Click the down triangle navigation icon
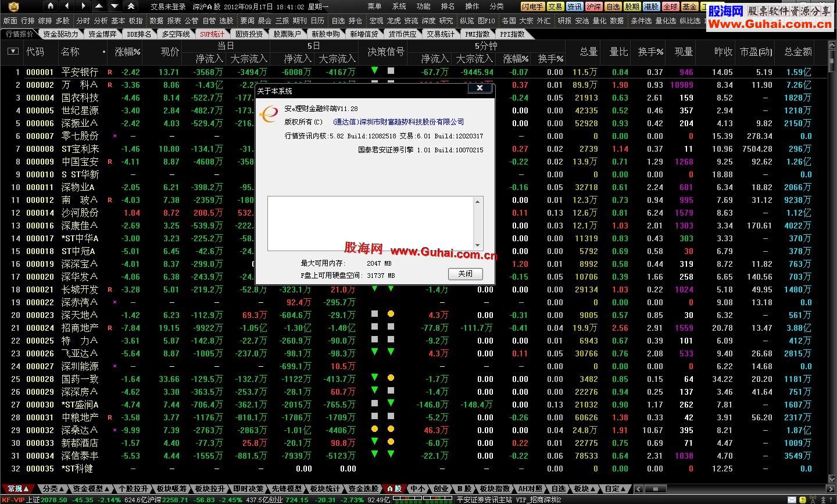Screen dimensions: 837x504 click(x=115, y=6)
